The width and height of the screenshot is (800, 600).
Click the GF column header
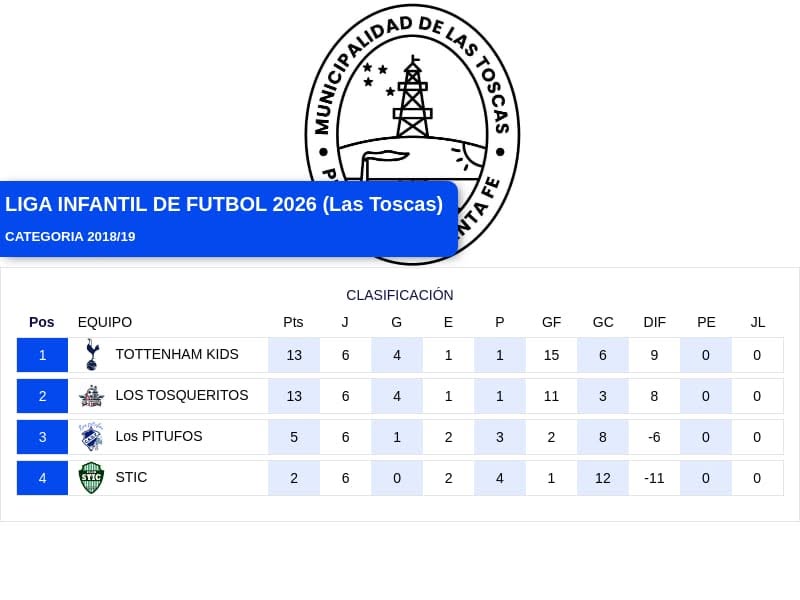pyautogui.click(x=551, y=322)
